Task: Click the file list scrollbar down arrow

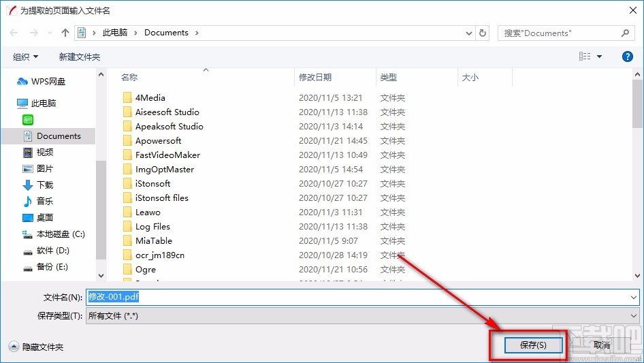Action: (637, 275)
